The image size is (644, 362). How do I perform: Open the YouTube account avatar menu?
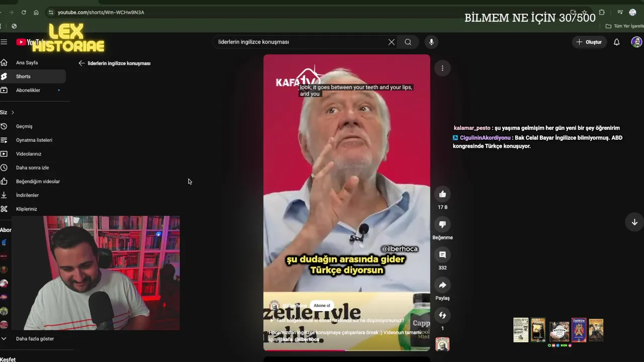coord(636,42)
